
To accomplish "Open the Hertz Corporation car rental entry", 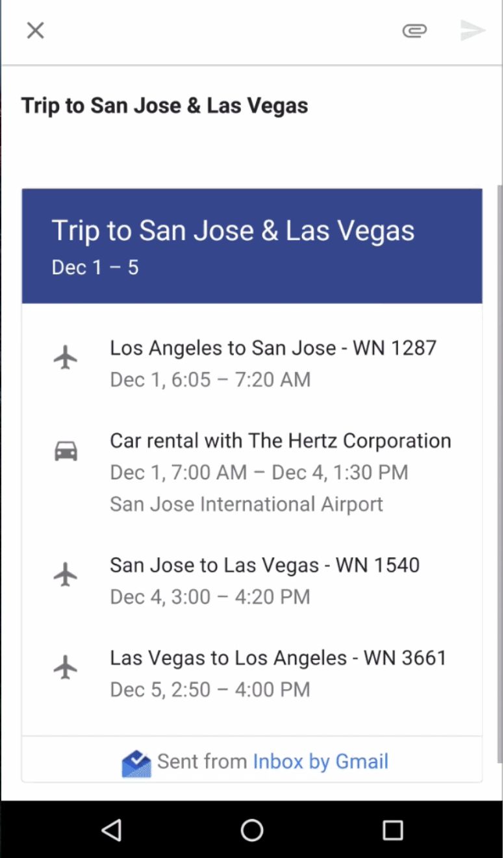I will coord(280,441).
